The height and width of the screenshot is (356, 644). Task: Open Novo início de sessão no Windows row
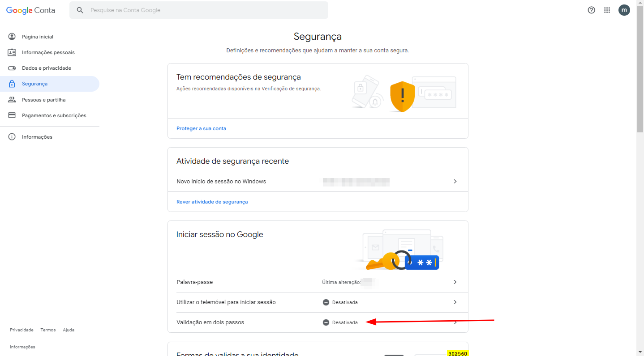pos(318,182)
